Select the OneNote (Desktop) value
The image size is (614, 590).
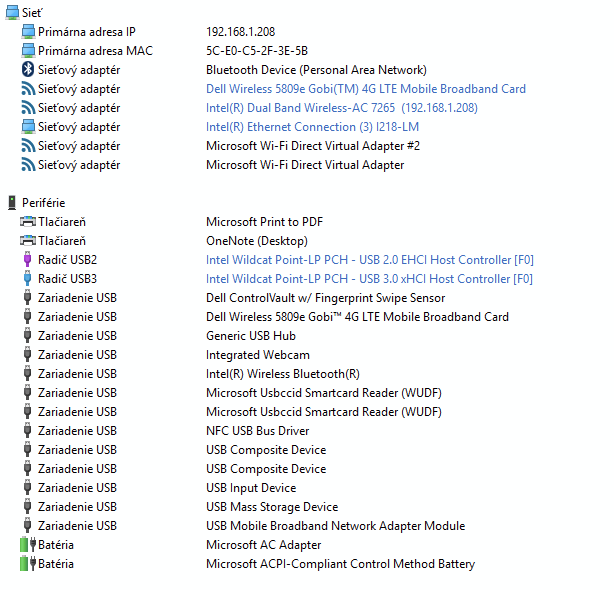click(257, 241)
